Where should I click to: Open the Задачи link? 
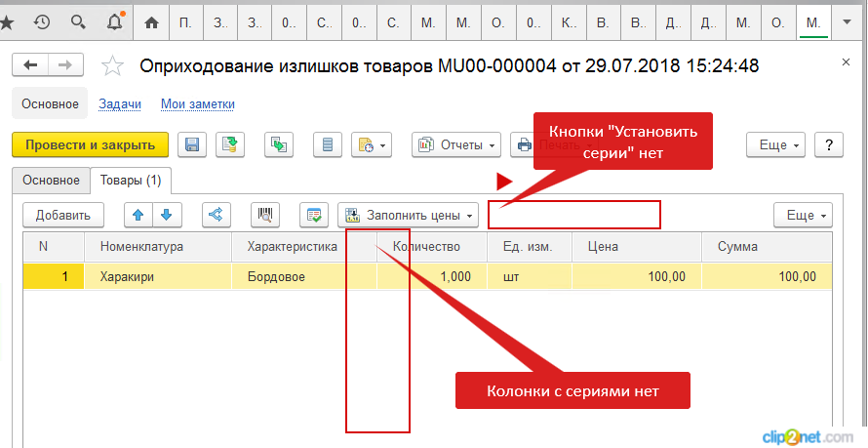pyautogui.click(x=120, y=104)
